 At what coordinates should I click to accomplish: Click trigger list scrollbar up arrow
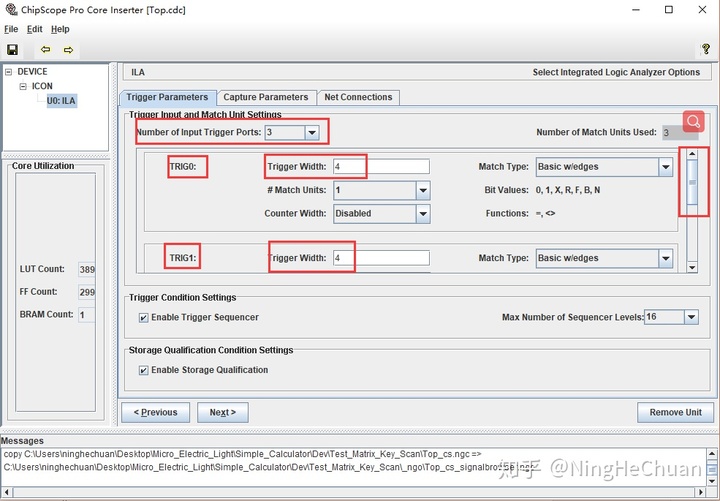point(692,154)
